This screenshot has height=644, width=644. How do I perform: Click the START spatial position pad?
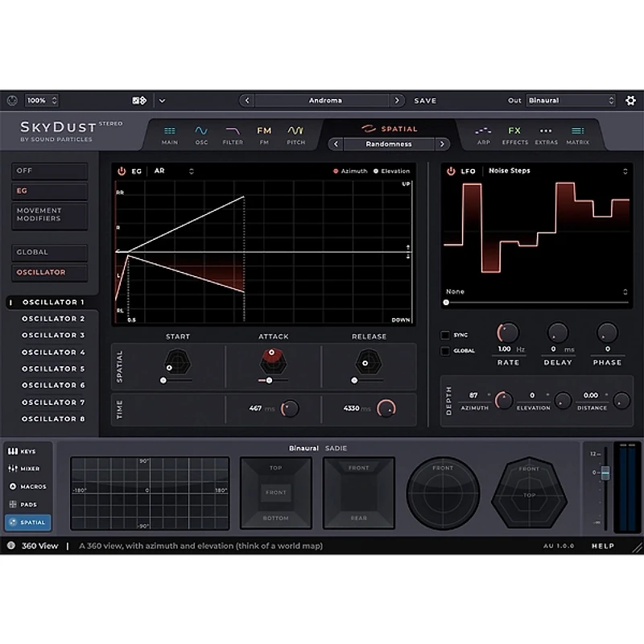click(177, 361)
